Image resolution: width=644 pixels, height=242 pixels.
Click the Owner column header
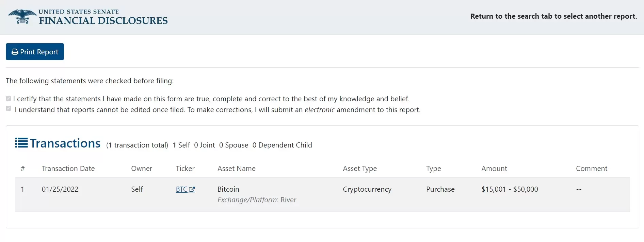pyautogui.click(x=142, y=169)
